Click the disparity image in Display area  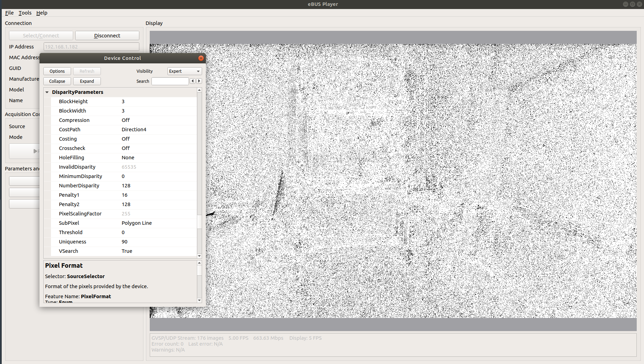coord(393,181)
